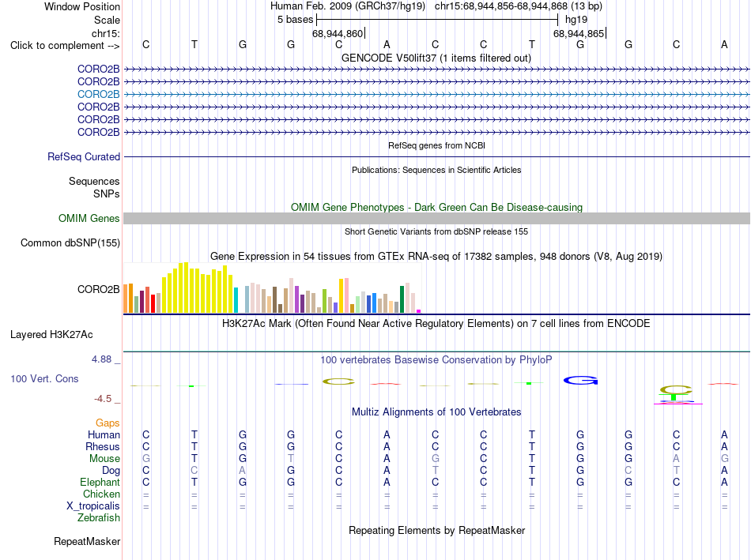Image resolution: width=751 pixels, height=560 pixels.
Task: Click the gray OMIM Genes item bar
Action: (436, 218)
